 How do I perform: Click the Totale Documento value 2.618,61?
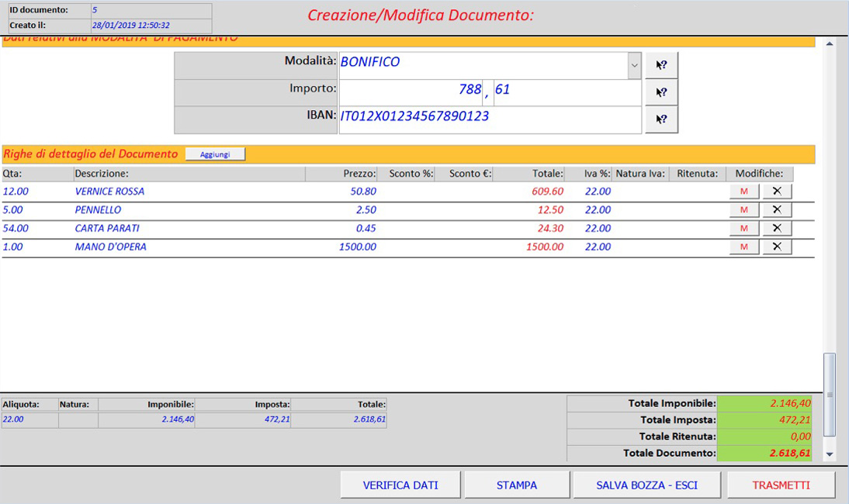pyautogui.click(x=764, y=453)
